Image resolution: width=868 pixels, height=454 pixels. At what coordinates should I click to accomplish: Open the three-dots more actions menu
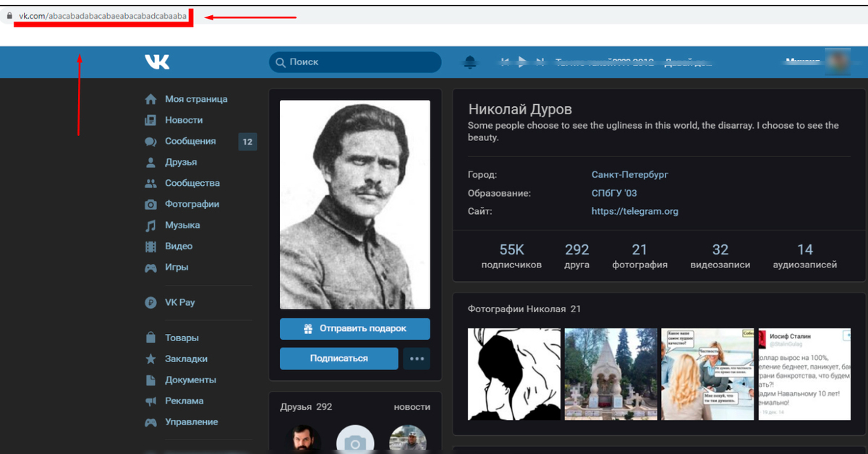click(x=416, y=359)
